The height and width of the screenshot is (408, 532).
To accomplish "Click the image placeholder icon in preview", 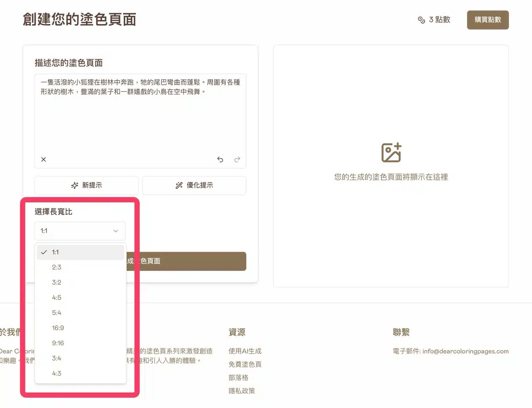I will coord(391,152).
